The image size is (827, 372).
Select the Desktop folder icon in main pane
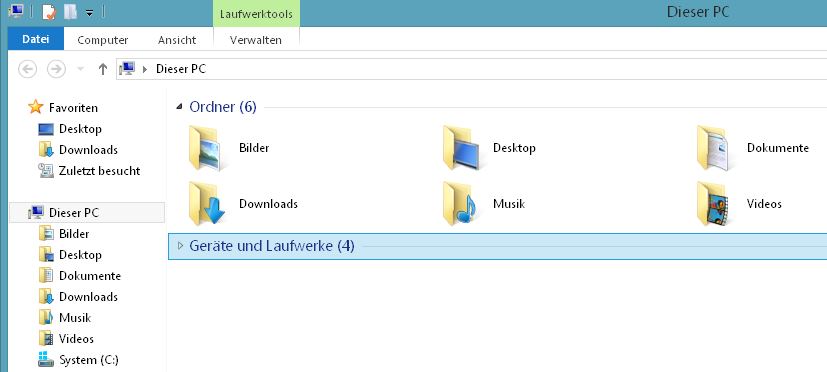[x=461, y=148]
